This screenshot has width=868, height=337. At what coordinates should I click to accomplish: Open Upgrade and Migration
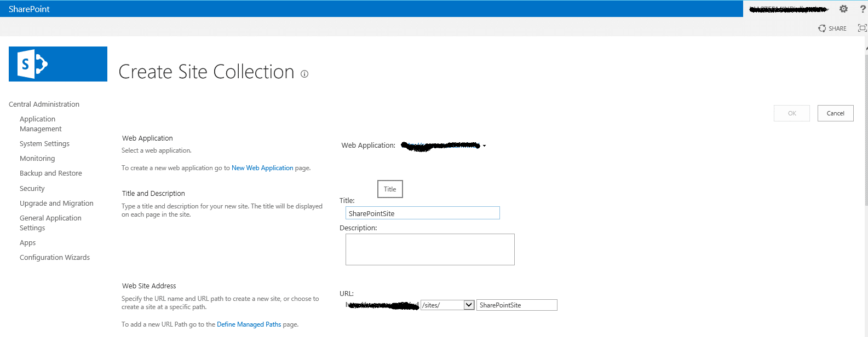(x=56, y=203)
